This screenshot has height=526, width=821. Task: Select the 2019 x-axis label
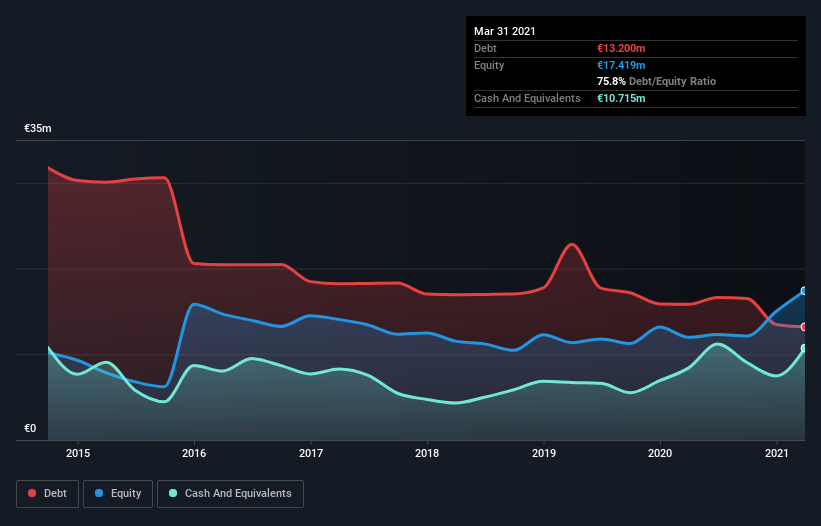click(543, 453)
